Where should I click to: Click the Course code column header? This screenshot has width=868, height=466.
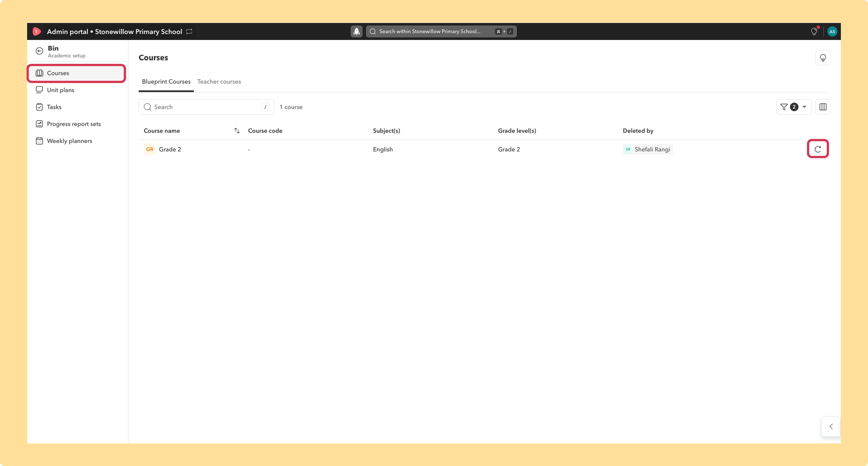[x=265, y=131]
